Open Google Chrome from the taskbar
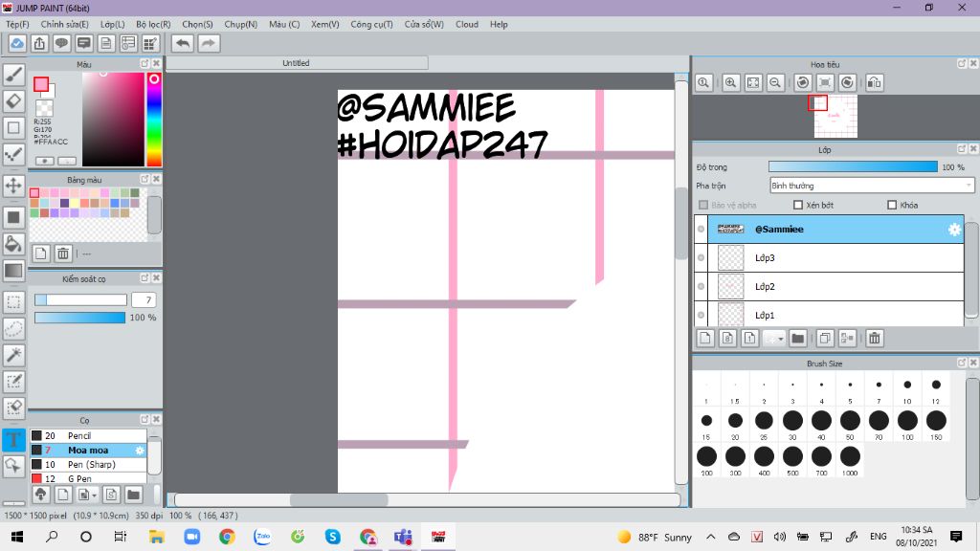This screenshot has height=551, width=980. coord(227,536)
